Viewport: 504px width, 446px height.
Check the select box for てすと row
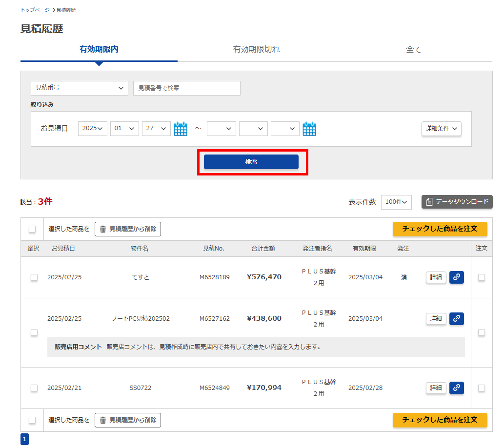(34, 277)
